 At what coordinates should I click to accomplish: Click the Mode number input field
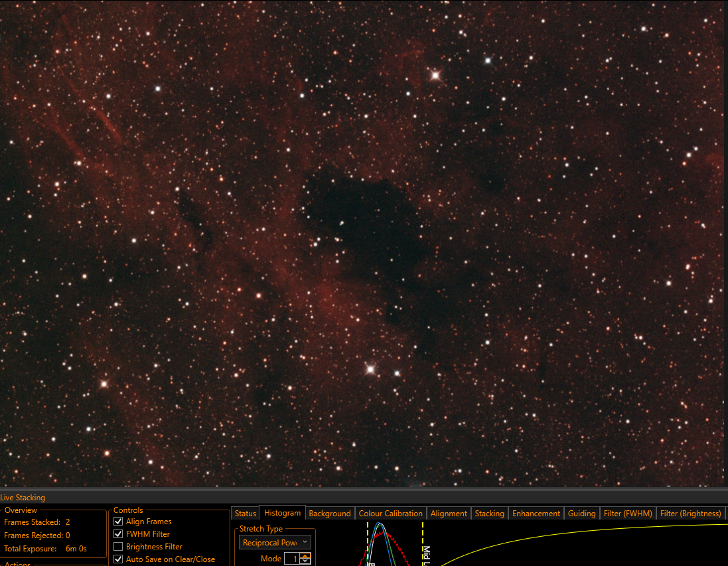coord(292,559)
